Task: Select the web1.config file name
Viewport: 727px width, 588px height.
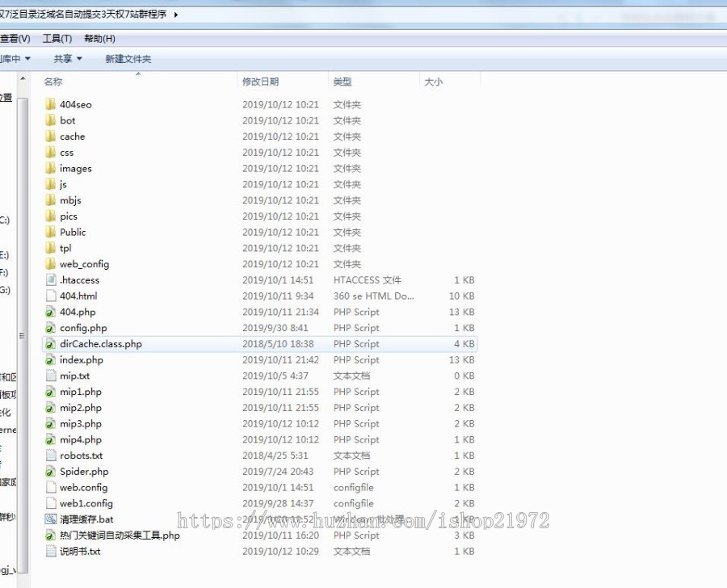Action: pos(86,504)
